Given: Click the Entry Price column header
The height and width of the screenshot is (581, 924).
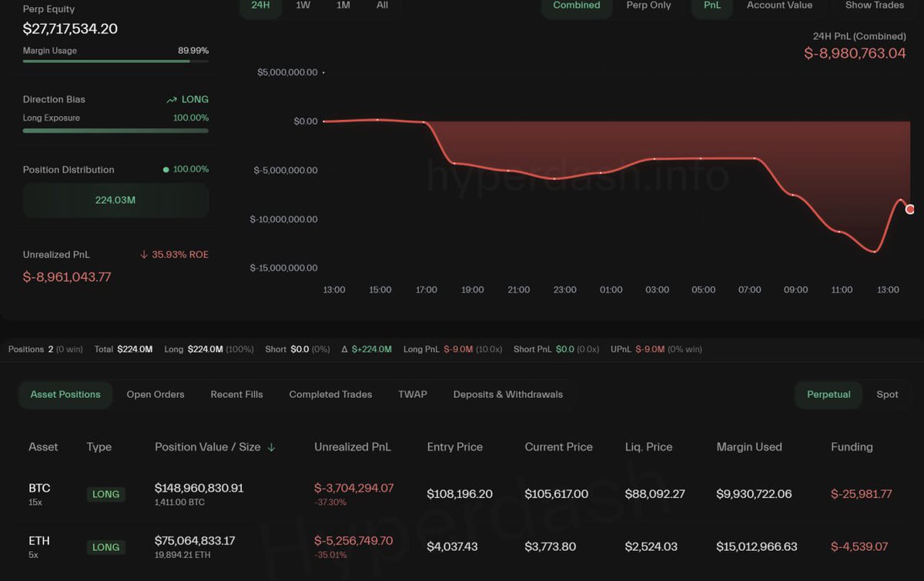Looking at the screenshot, I should coord(455,447).
